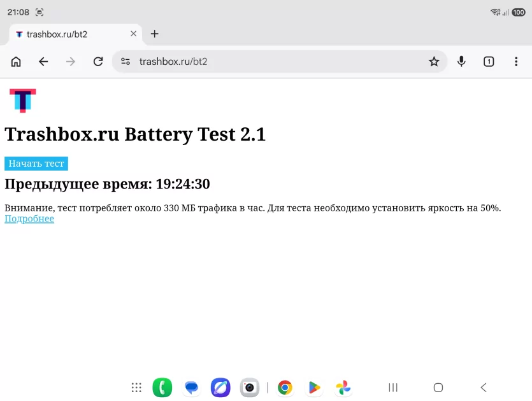Open the Messages app in dock
532x401 pixels.
point(191,387)
